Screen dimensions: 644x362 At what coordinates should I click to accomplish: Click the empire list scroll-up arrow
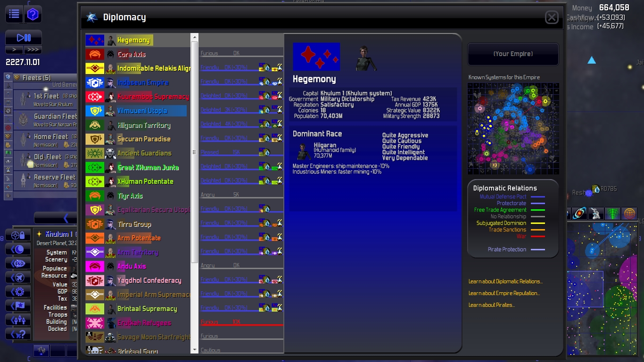pos(194,37)
